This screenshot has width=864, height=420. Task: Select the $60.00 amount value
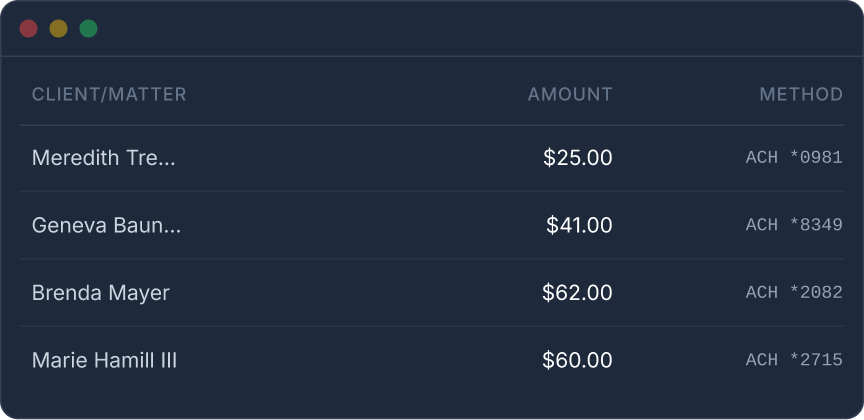point(577,360)
